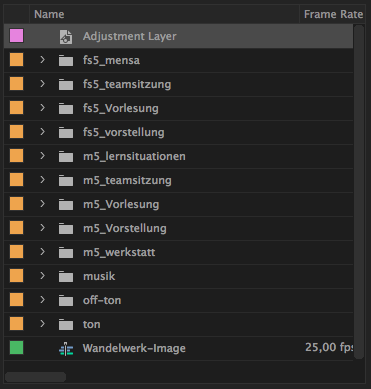This screenshot has height=389, width=371.
Task: Click the violet label swatch of Adjustment Layer
Action: pyautogui.click(x=16, y=36)
